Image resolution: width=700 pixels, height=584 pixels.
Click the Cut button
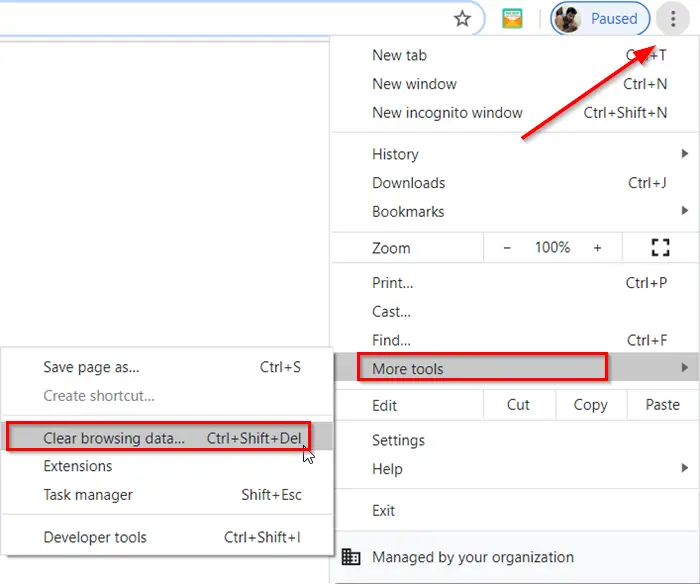[519, 405]
